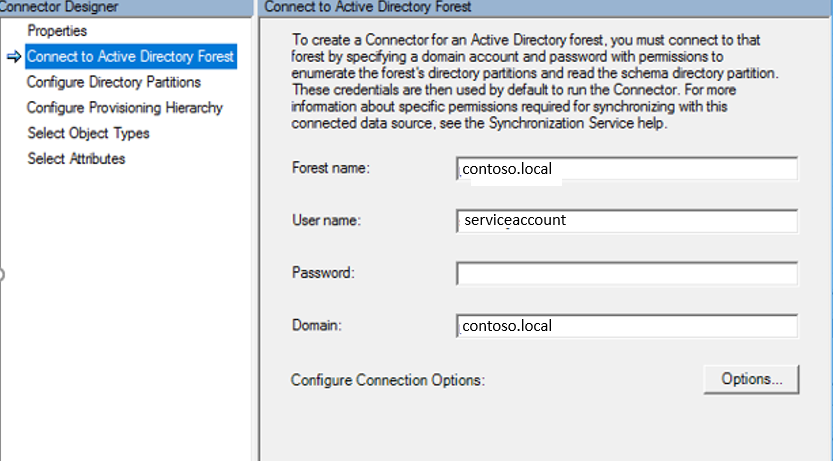The image size is (833, 461).
Task: Open the Select Attributes step
Action: click(x=76, y=159)
